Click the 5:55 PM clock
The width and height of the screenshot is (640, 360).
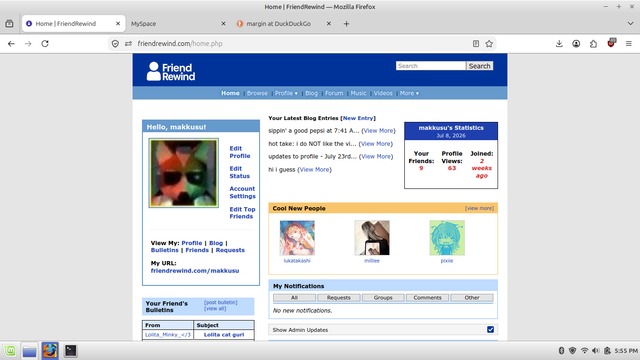coord(626,351)
